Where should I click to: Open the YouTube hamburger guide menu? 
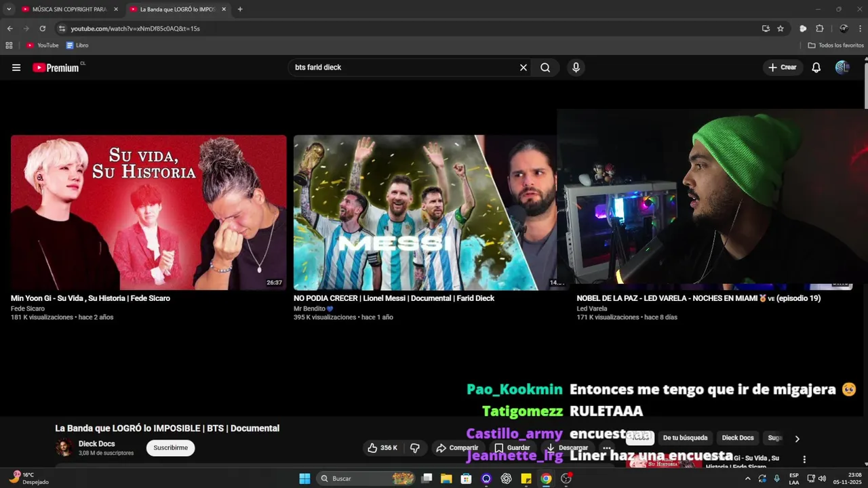16,68
